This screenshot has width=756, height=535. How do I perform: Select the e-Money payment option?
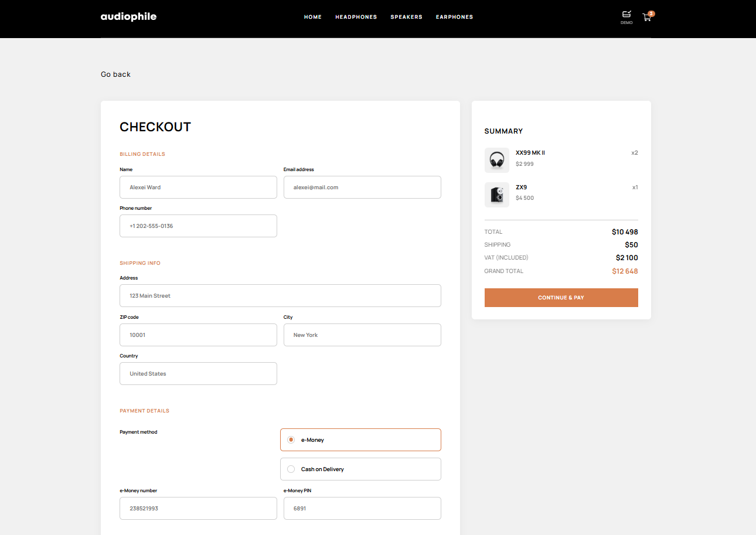[x=360, y=439]
